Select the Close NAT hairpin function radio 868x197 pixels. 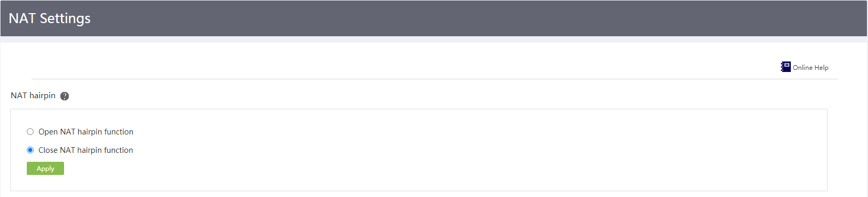click(30, 150)
